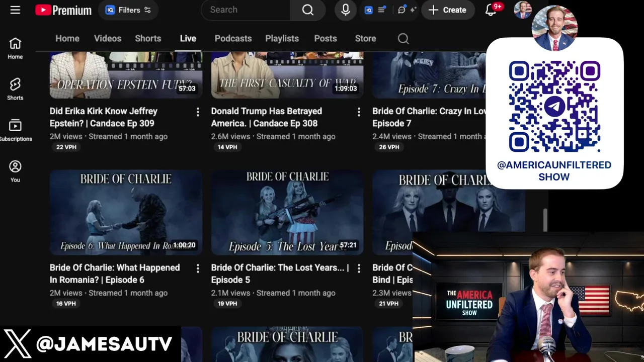Open account avatar menu
Image resolution: width=644 pixels, height=362 pixels.
(x=522, y=10)
